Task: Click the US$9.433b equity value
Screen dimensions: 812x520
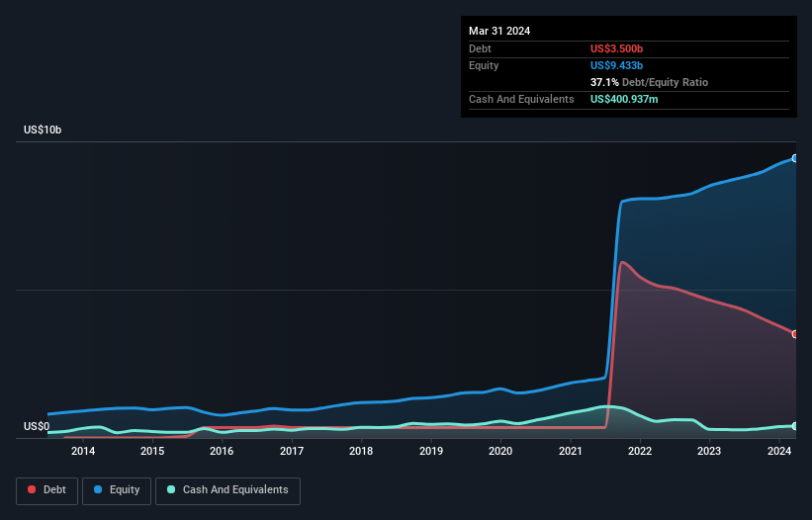Action: point(616,65)
